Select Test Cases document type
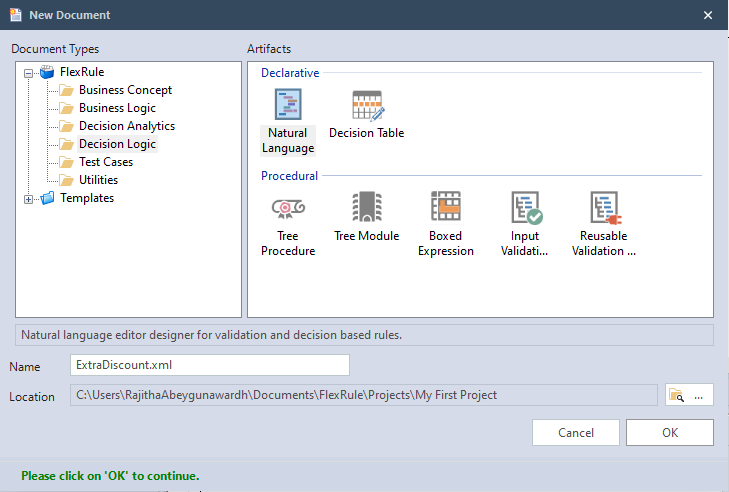 [x=106, y=162]
